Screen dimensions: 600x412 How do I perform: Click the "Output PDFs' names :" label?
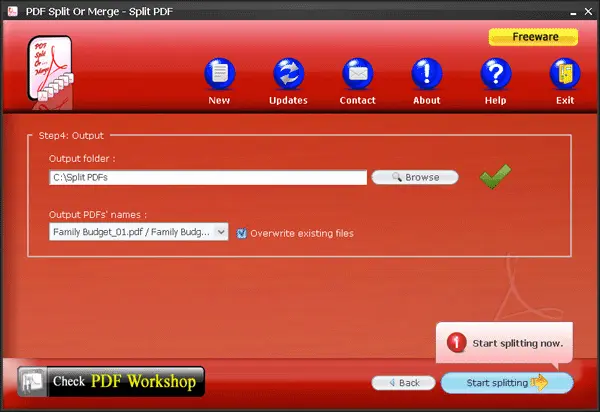[98, 215]
